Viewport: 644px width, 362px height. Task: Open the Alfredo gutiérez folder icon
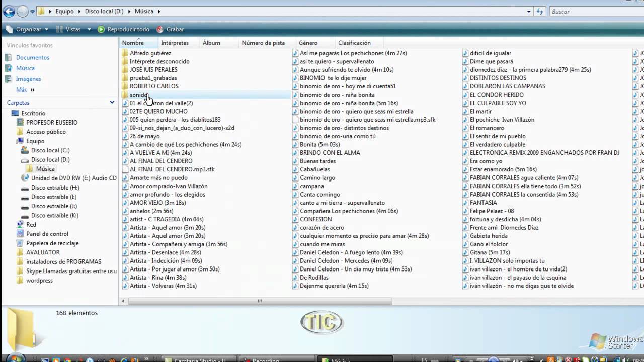coord(125,53)
